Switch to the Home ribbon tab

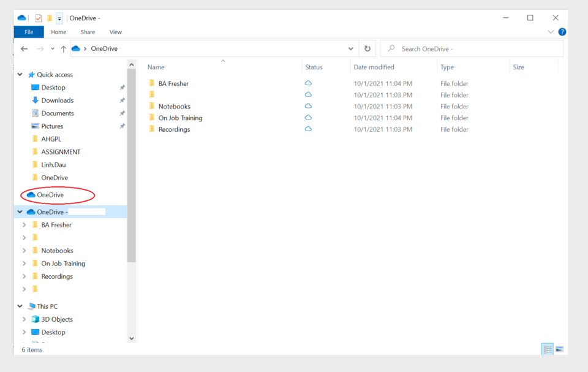(x=59, y=32)
